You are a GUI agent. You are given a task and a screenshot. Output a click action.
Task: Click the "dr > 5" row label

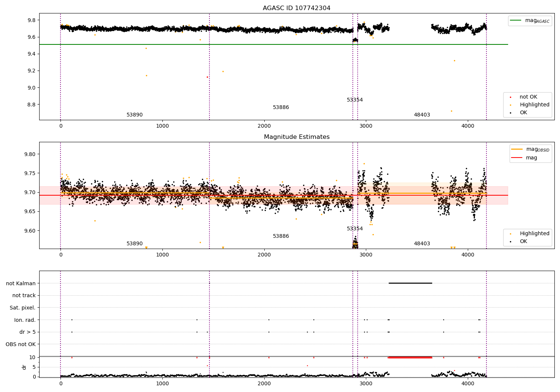tap(28, 332)
